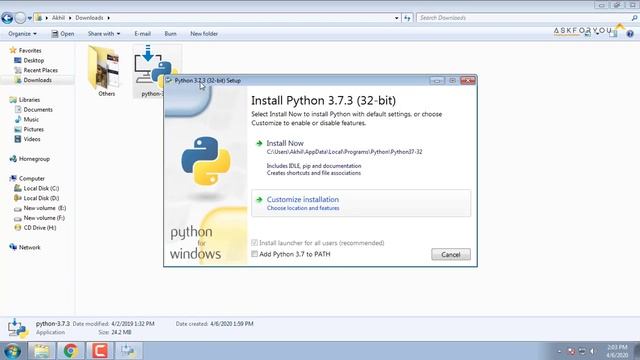Open Music library
Image resolution: width=640 pixels, height=360 pixels.
(x=31, y=120)
